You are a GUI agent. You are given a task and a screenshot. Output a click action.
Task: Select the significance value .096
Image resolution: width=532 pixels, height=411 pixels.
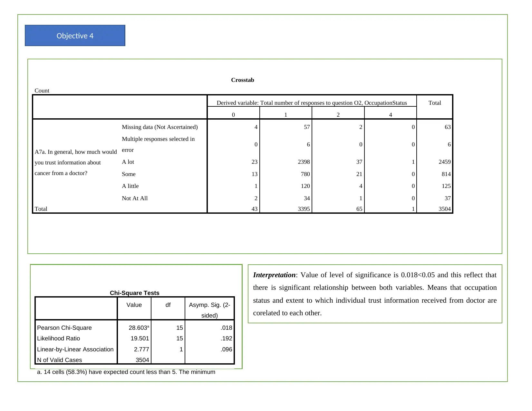[x=226, y=349]
